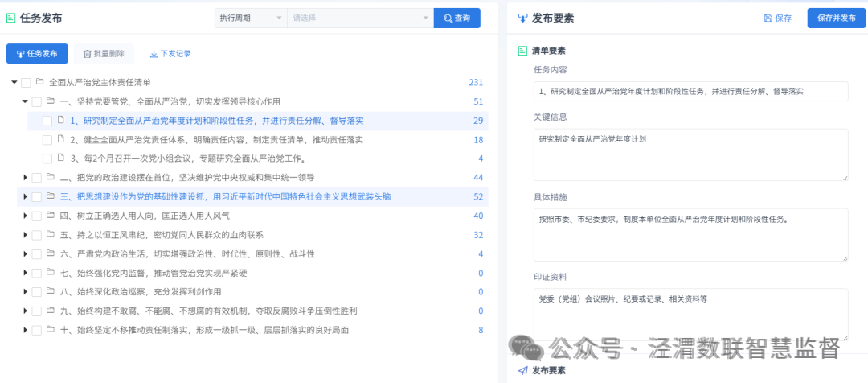Screen dimensions: 868x383
Task: Open the 执行周期 dropdown
Action: pyautogui.click(x=251, y=18)
